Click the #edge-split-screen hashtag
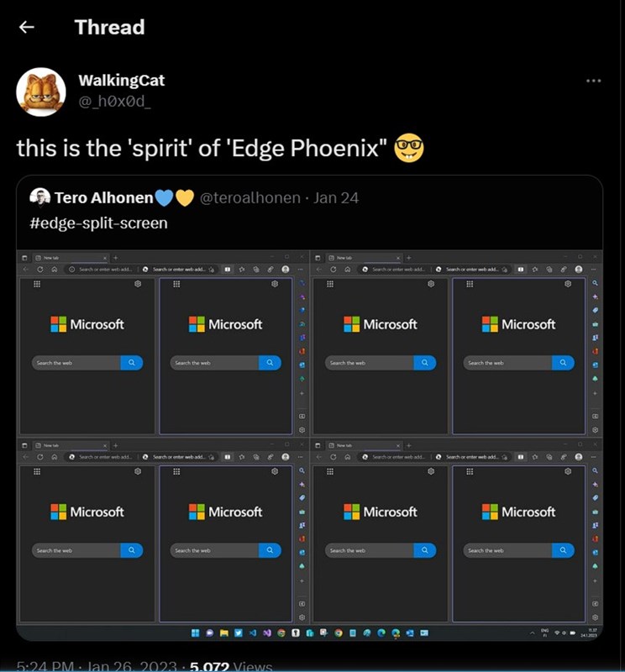Viewport: 625px width, 672px height. [98, 223]
